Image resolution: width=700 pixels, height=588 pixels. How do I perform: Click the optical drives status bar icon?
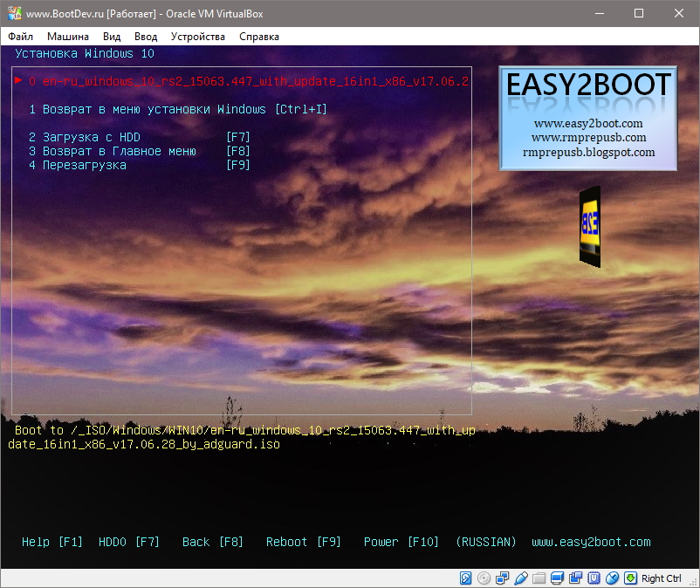[485, 578]
